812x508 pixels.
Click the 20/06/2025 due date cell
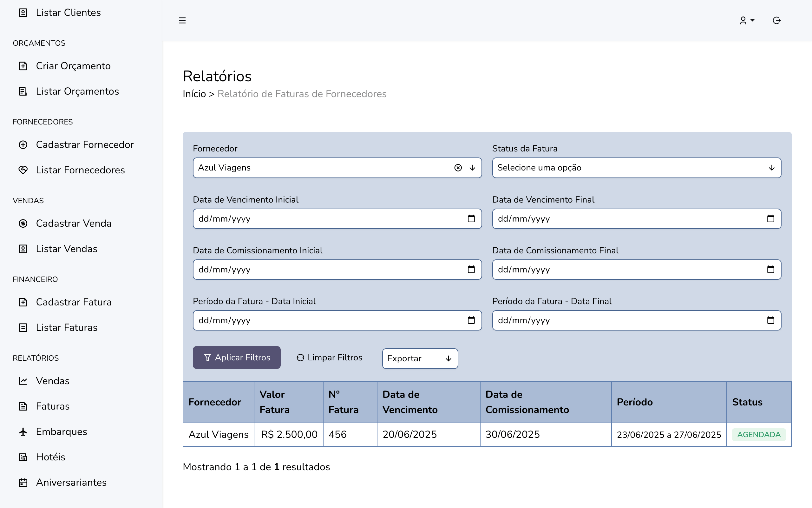pyautogui.click(x=429, y=435)
